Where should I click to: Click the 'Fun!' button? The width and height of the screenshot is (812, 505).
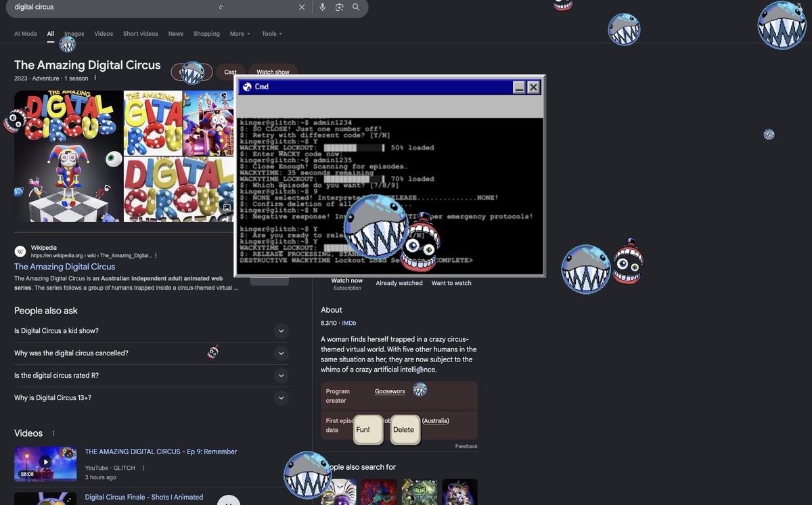tap(369, 430)
